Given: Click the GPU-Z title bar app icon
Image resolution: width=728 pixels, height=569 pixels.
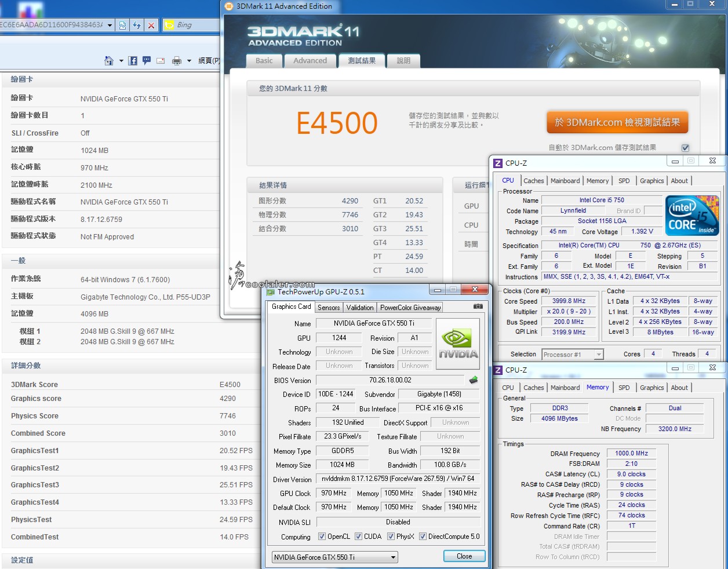Looking at the screenshot, I should [x=270, y=291].
